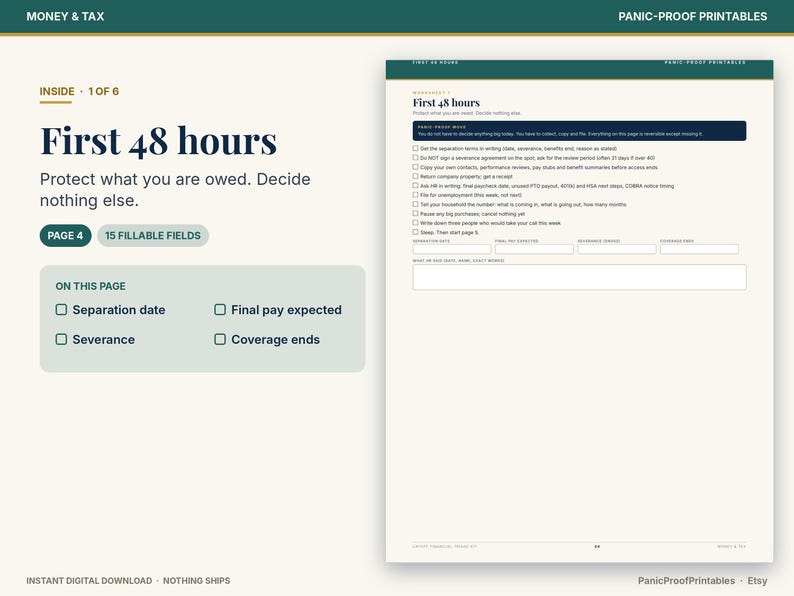This screenshot has height=596, width=794.
Task: Click the 15 FILLABLE FIELDS badge
Action: pyautogui.click(x=153, y=235)
